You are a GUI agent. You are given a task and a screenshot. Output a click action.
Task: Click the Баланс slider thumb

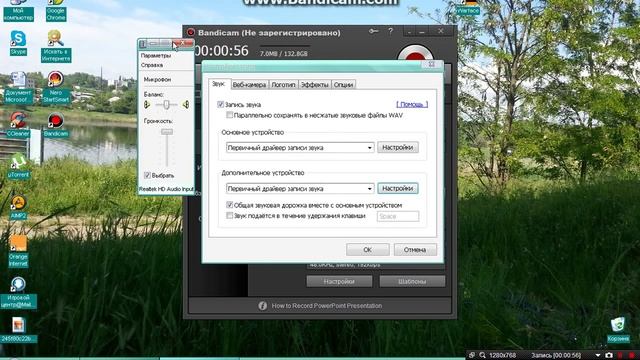[x=167, y=105]
